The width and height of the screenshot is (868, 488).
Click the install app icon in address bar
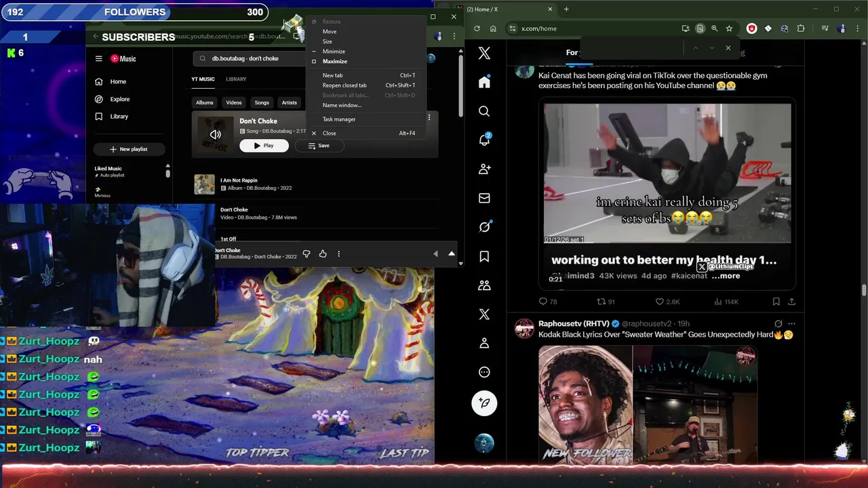pos(686,28)
